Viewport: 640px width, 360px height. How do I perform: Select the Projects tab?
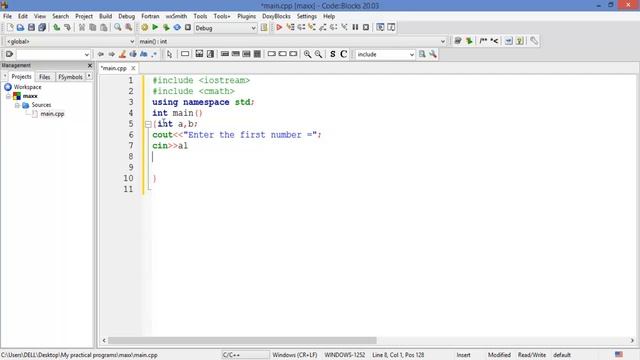coord(21,76)
